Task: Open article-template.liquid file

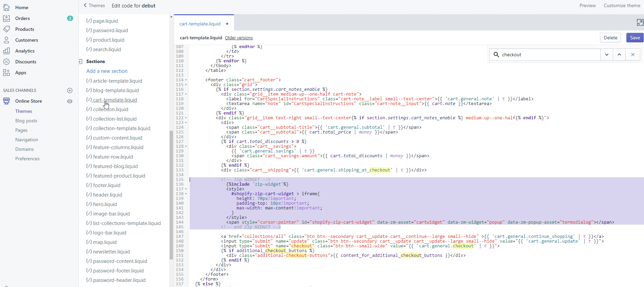Action: click(117, 81)
